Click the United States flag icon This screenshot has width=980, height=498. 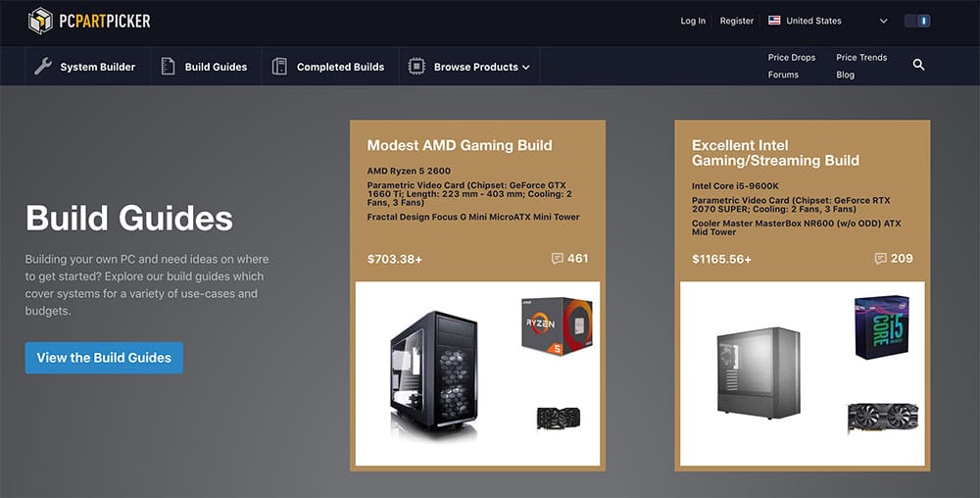(x=774, y=20)
